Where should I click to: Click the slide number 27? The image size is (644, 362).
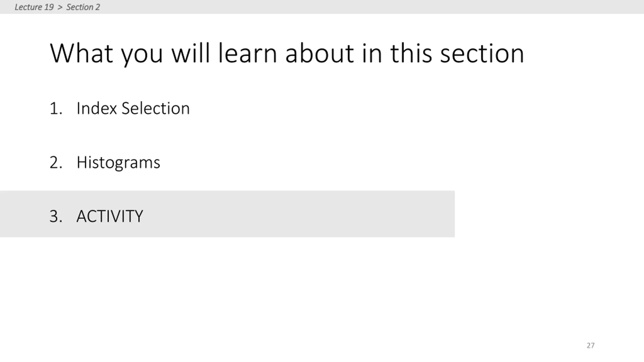coord(590,345)
